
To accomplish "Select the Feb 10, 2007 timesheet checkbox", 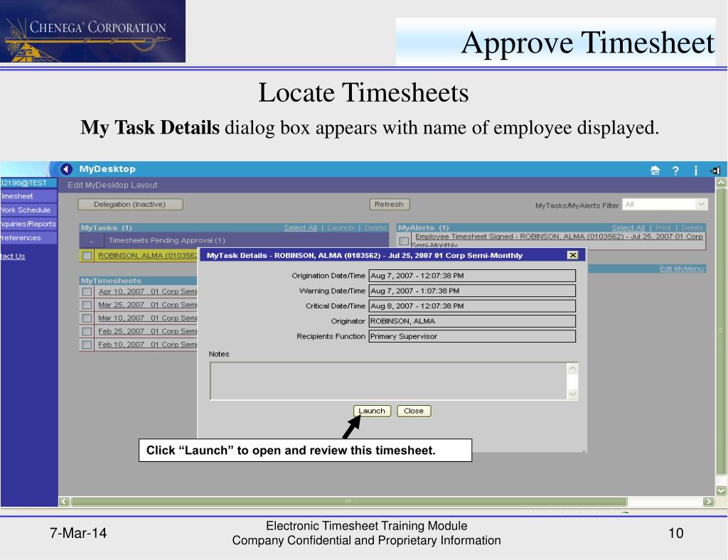I will [x=87, y=345].
